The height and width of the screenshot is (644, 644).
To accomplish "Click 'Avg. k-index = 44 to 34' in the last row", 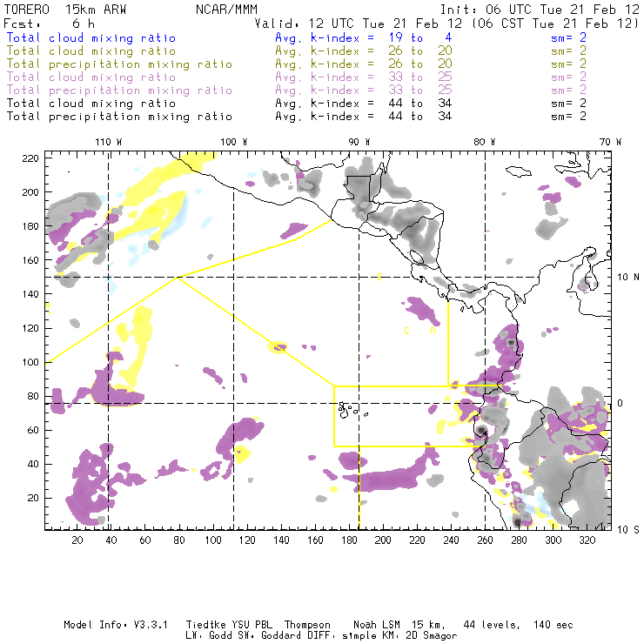I will (x=364, y=117).
